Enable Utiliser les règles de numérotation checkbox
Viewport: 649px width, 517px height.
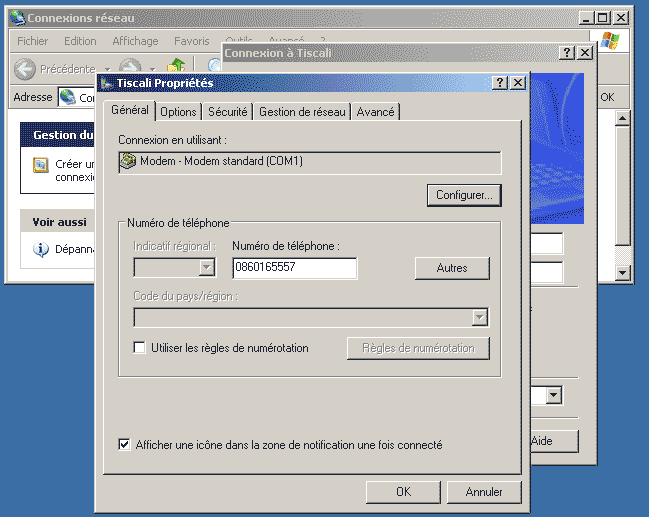click(x=139, y=347)
